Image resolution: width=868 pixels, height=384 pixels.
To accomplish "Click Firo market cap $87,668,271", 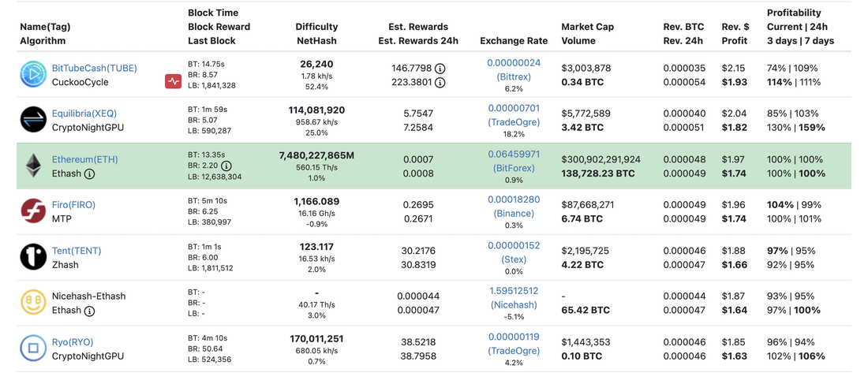I will click(x=588, y=205).
